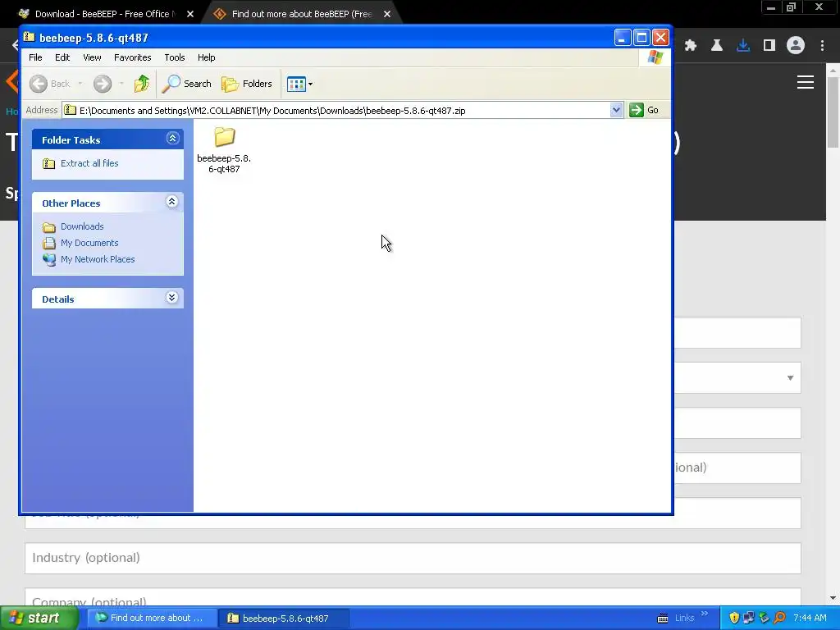Viewport: 840px width, 630px height.
Task: Click the Up folder toolbar icon
Action: (x=141, y=84)
